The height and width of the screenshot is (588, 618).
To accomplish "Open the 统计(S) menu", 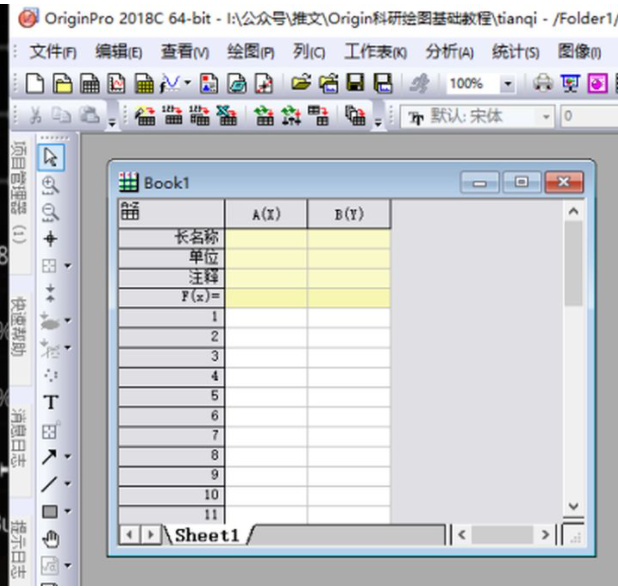I will click(516, 52).
